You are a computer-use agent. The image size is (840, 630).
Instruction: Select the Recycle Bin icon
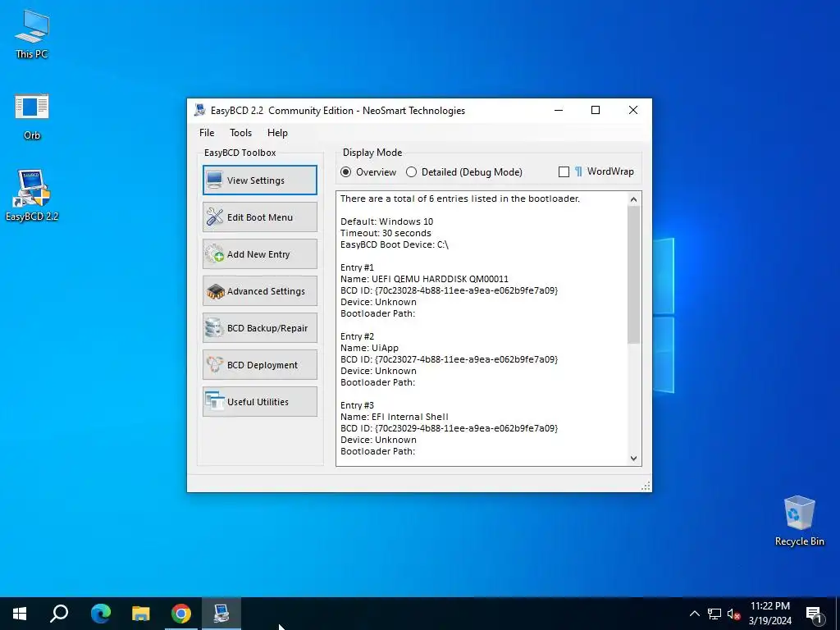point(799,521)
